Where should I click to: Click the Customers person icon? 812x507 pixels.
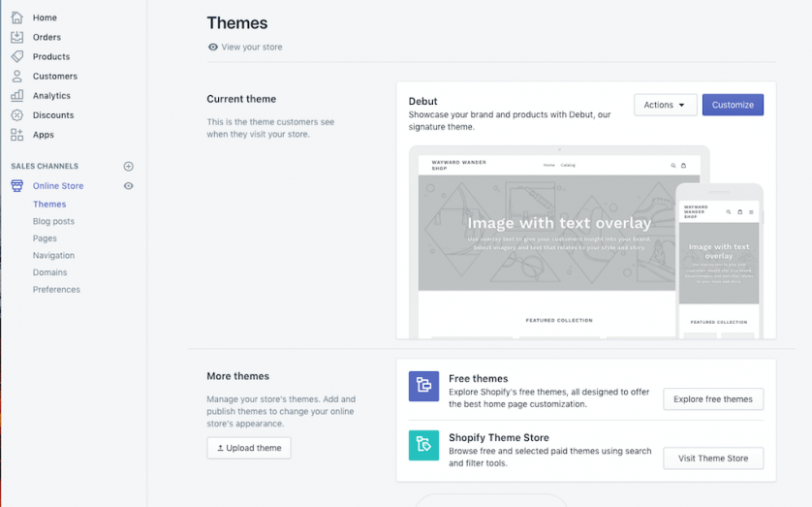[16, 77]
